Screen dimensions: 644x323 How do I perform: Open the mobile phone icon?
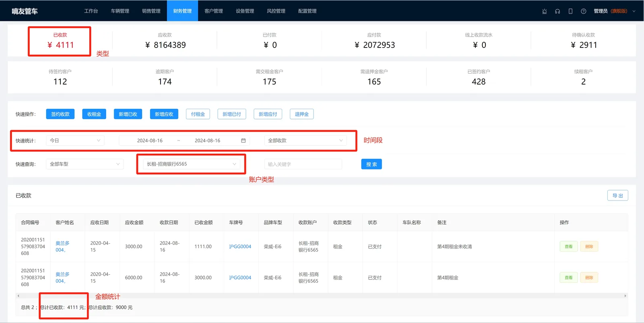[x=570, y=11]
